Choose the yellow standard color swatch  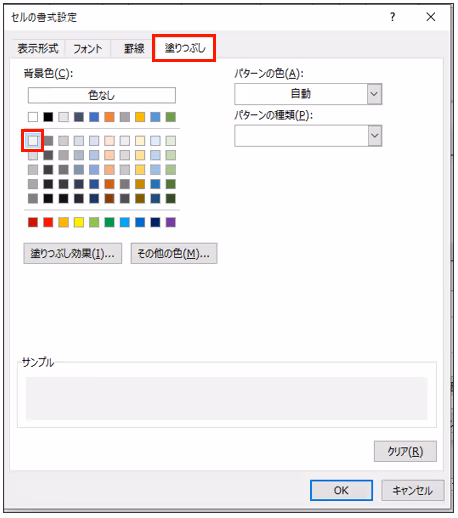pyautogui.click(x=79, y=222)
